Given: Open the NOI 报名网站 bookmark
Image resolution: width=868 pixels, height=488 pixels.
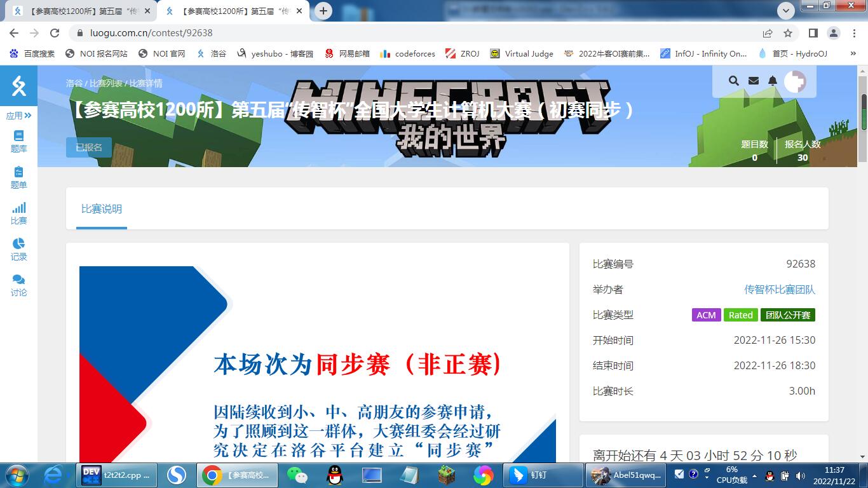Looking at the screenshot, I should tap(97, 54).
